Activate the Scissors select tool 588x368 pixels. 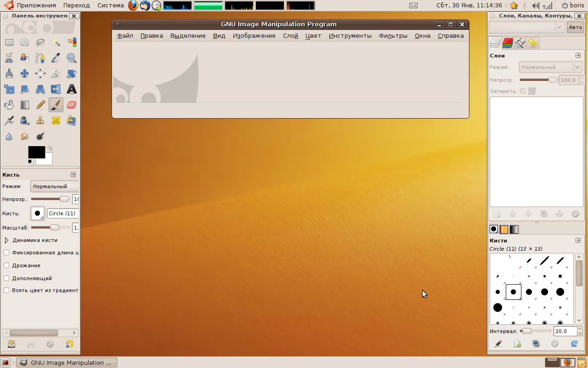[9, 58]
